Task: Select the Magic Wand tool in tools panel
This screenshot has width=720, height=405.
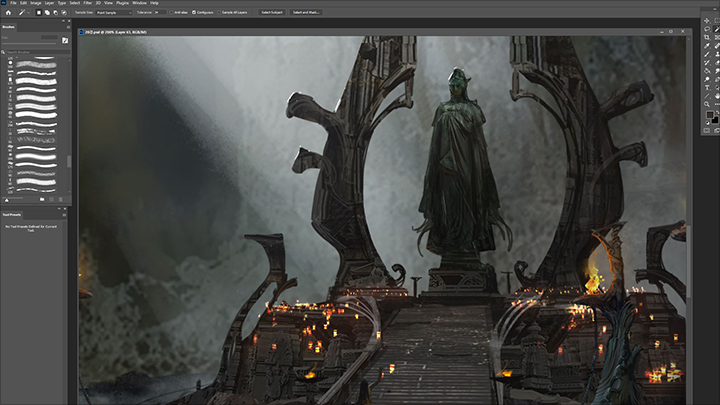Action: (717, 29)
